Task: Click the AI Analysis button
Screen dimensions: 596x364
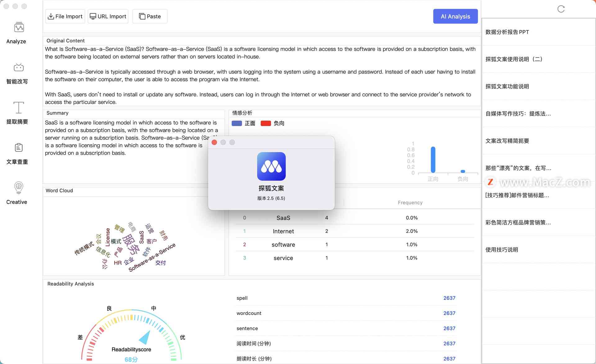Action: click(455, 16)
